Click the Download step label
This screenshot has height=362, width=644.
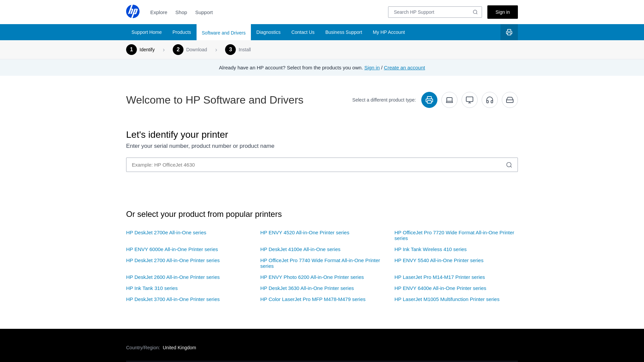coord(197,50)
